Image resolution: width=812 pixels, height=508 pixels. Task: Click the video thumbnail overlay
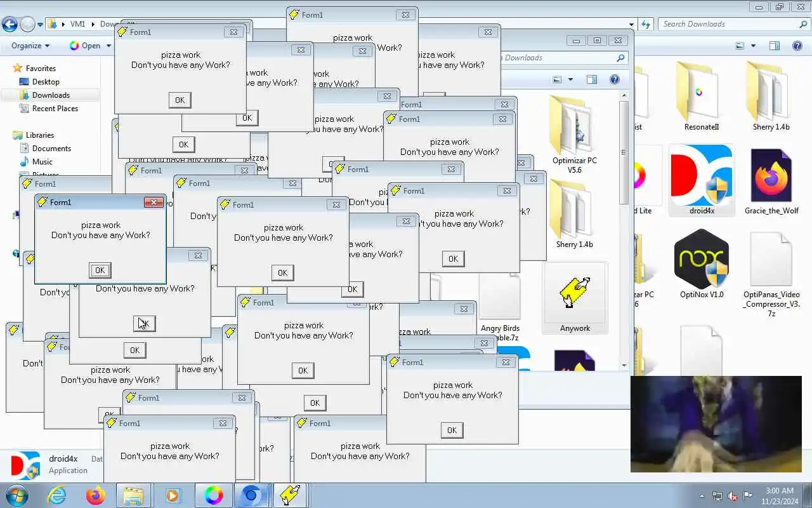716,424
